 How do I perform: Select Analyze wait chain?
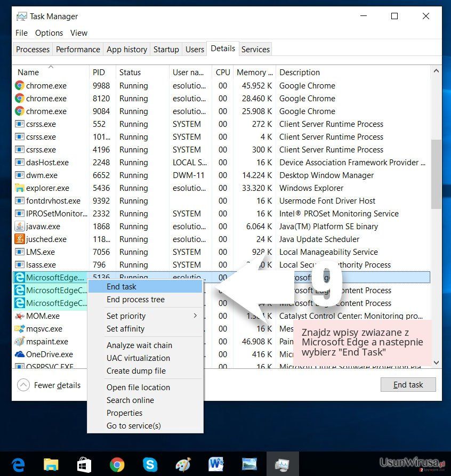point(145,345)
